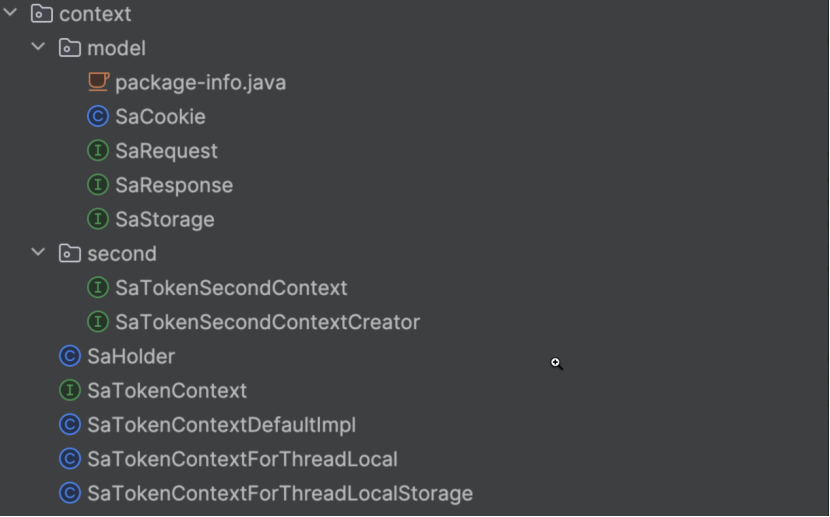
Task: Open the SaTokenSecondContext file
Action: tap(231, 288)
